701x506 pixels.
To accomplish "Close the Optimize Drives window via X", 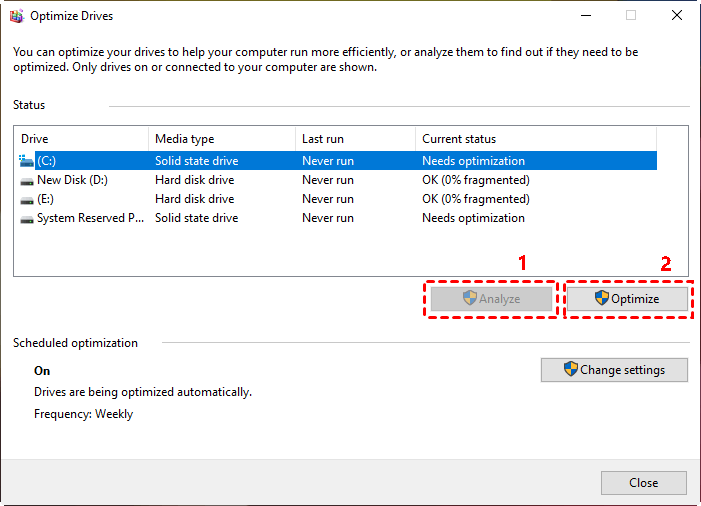I will pos(677,16).
